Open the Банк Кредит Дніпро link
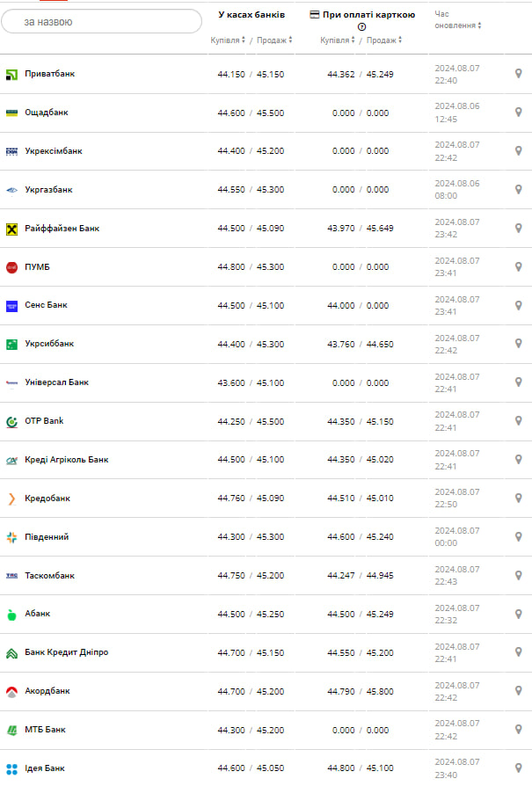The width and height of the screenshot is (532, 786). tap(66, 652)
